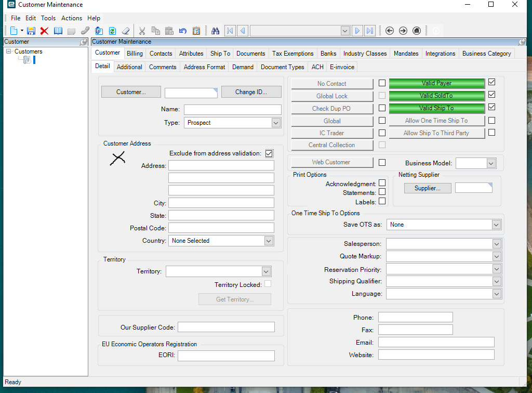Image resolution: width=532 pixels, height=393 pixels.
Task: Click the red Delete record icon
Action: pyautogui.click(x=44, y=31)
